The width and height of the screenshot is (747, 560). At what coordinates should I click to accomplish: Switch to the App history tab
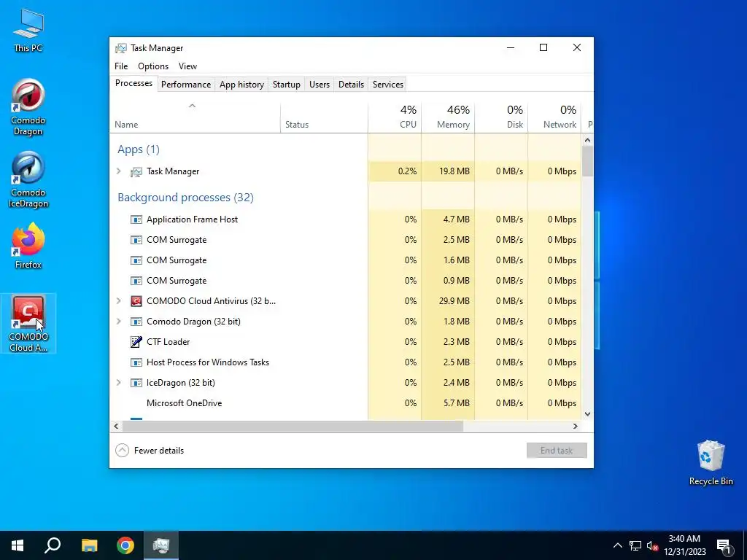pos(241,85)
